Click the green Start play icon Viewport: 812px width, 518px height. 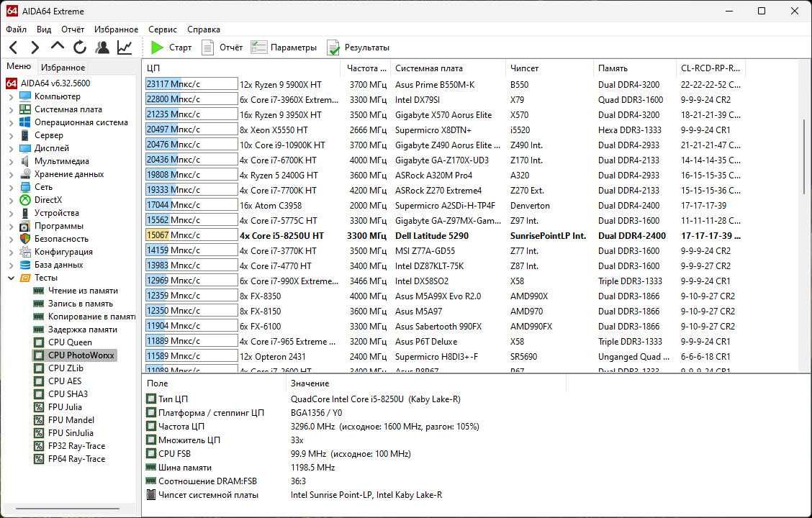pyautogui.click(x=157, y=47)
